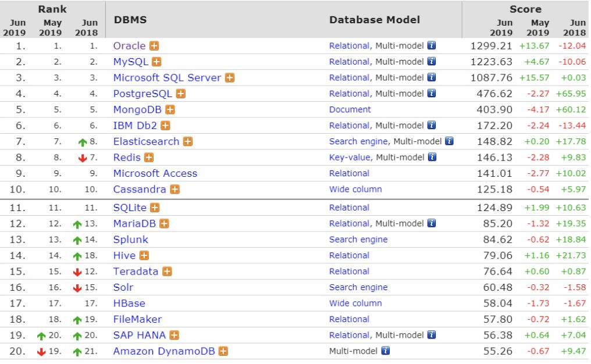
Task: Click the plus icon next to MySQL
Action: pyautogui.click(x=157, y=62)
